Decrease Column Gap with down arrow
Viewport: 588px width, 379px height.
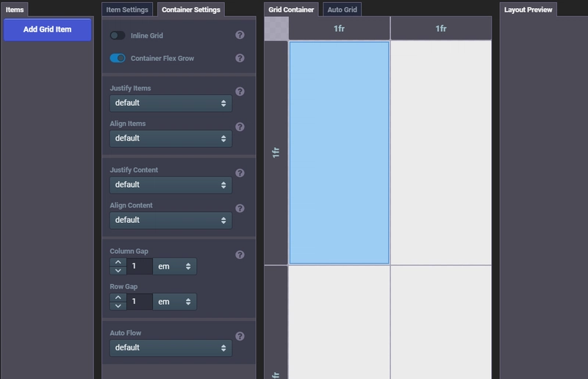[118, 270]
